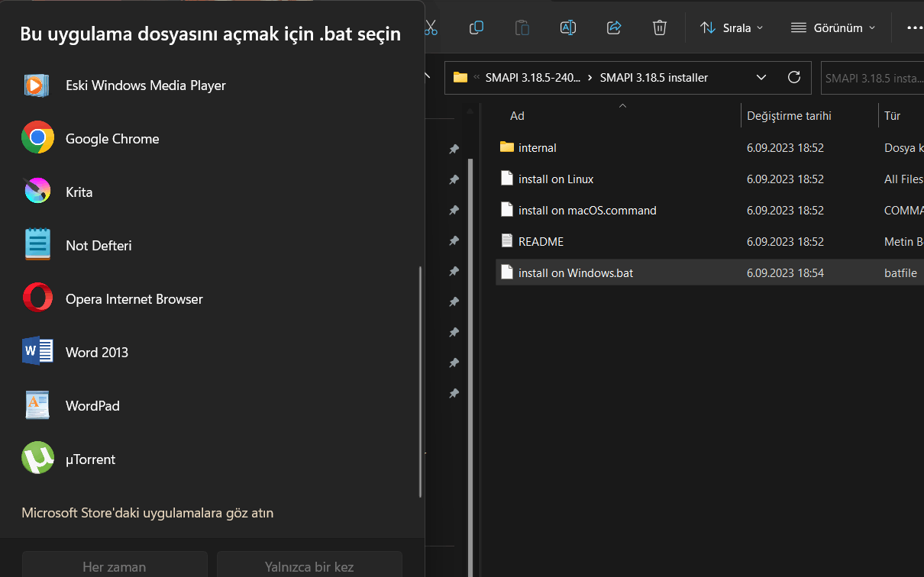
Task: Open the Microsoft Store apps link
Action: tap(147, 513)
